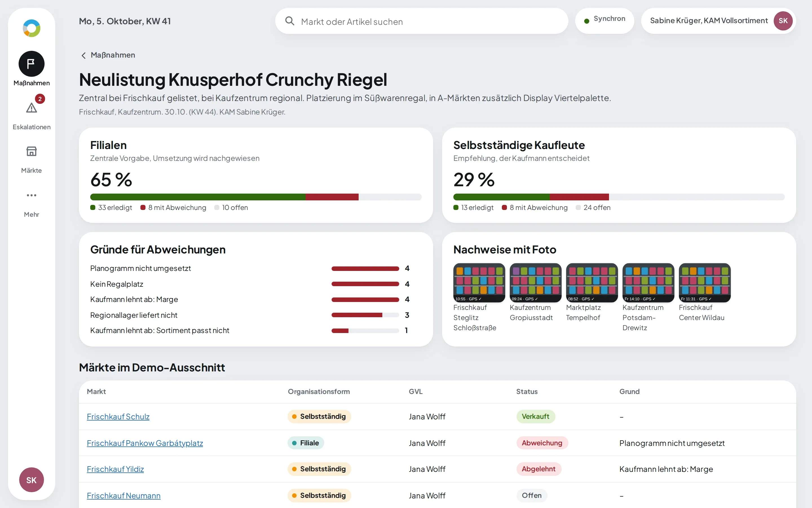Click the Status column header
812x508 pixels.
point(527,392)
